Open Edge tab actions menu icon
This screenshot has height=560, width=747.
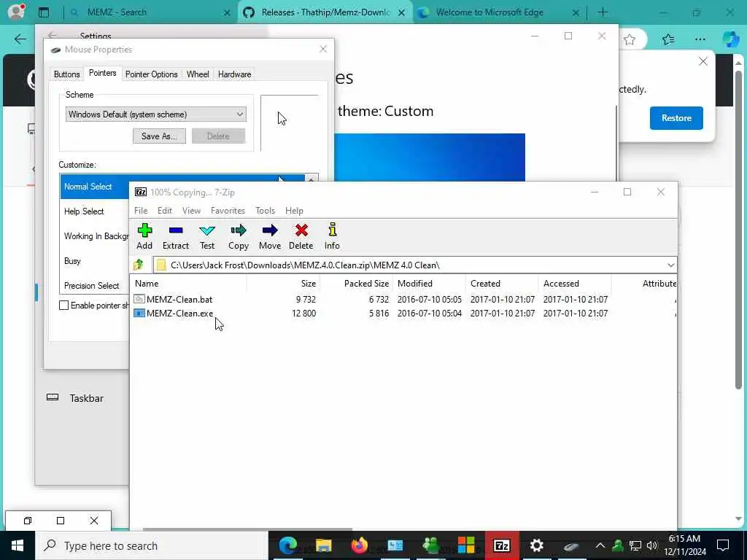43,12
